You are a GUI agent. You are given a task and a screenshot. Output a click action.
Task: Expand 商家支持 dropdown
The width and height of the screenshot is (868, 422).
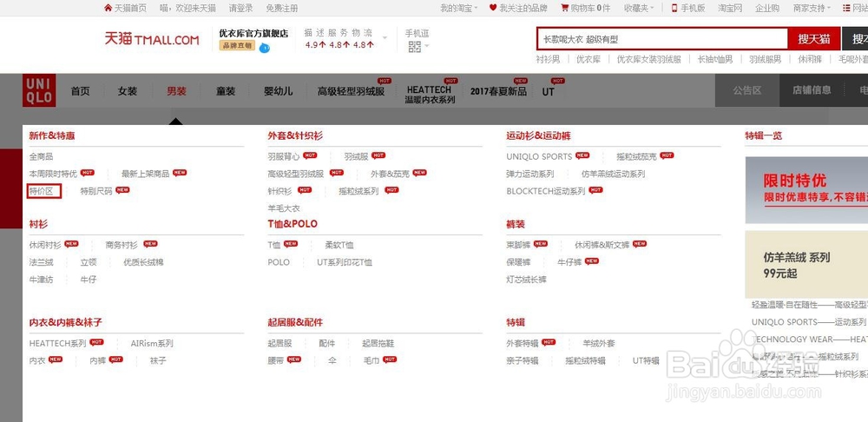click(x=812, y=8)
